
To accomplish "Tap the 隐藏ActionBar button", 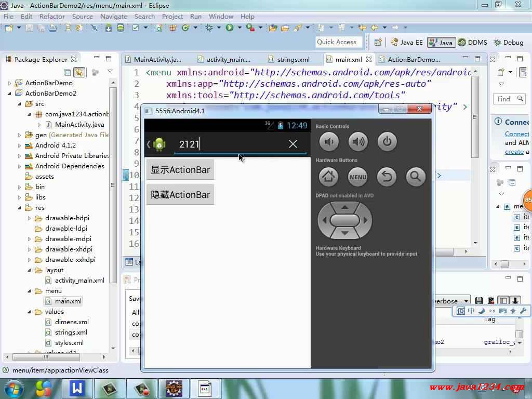I will (180, 195).
